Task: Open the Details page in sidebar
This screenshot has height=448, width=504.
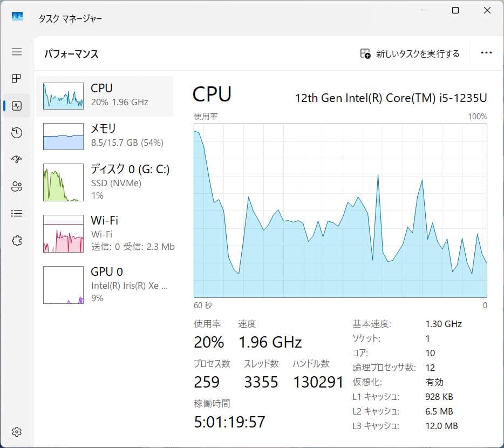Action: pos(16,213)
